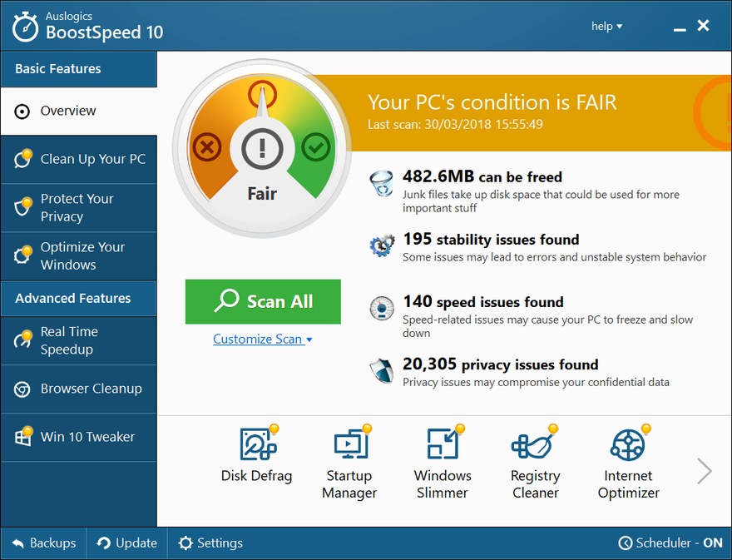Toggle the Scheduler ON status
This screenshot has height=560, width=732.
tap(713, 543)
